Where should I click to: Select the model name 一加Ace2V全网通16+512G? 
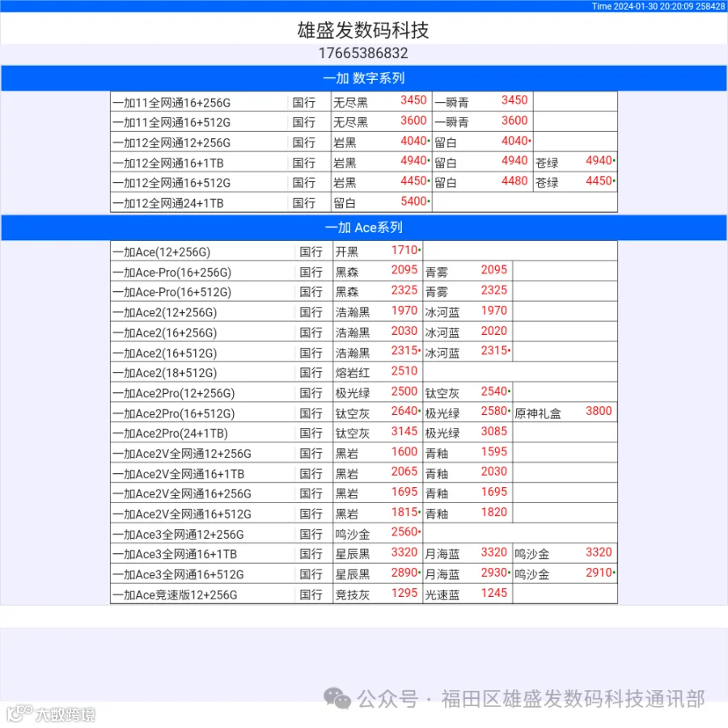pyautogui.click(x=182, y=514)
